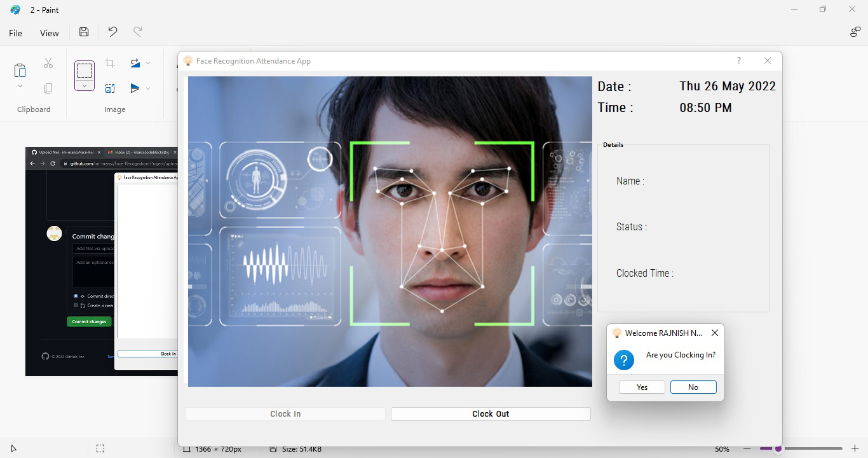Open the View menu in Paint
This screenshot has width=868, height=458.
pos(49,33)
